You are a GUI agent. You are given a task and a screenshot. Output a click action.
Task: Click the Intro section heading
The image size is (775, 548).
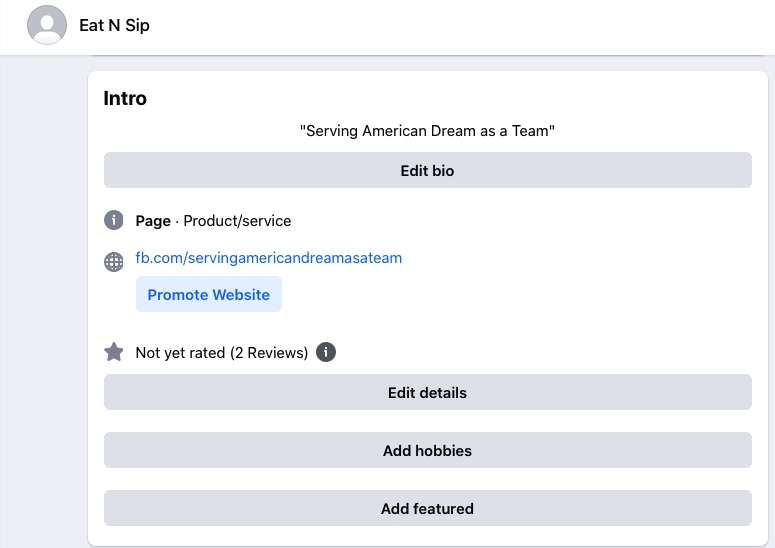pyautogui.click(x=125, y=99)
